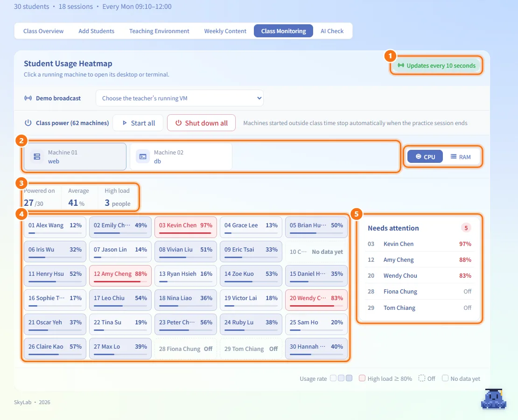Click the Class power icon
The image size is (518, 420).
[x=28, y=123]
